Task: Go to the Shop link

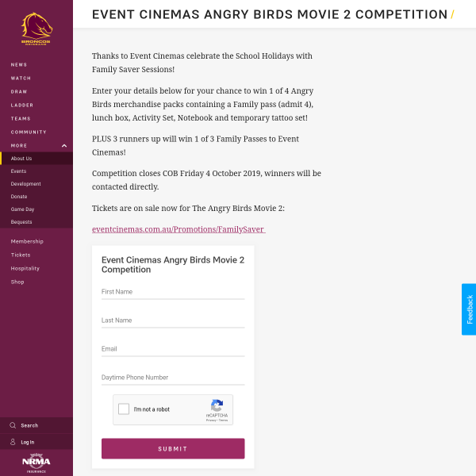Action: [17, 282]
